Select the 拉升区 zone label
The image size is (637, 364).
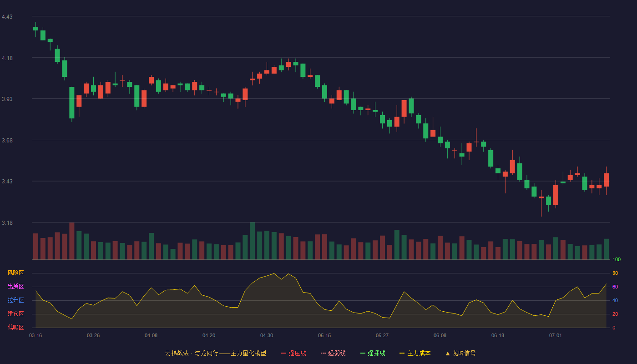coord(15,300)
